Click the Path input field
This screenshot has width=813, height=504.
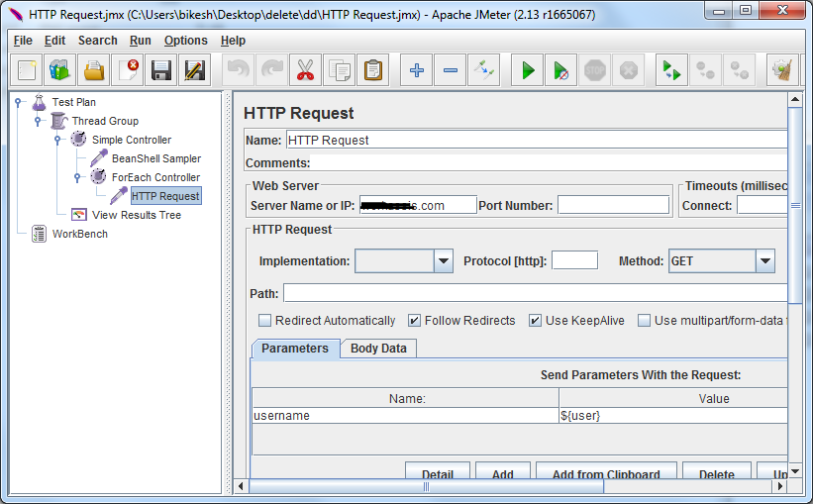coord(535,293)
